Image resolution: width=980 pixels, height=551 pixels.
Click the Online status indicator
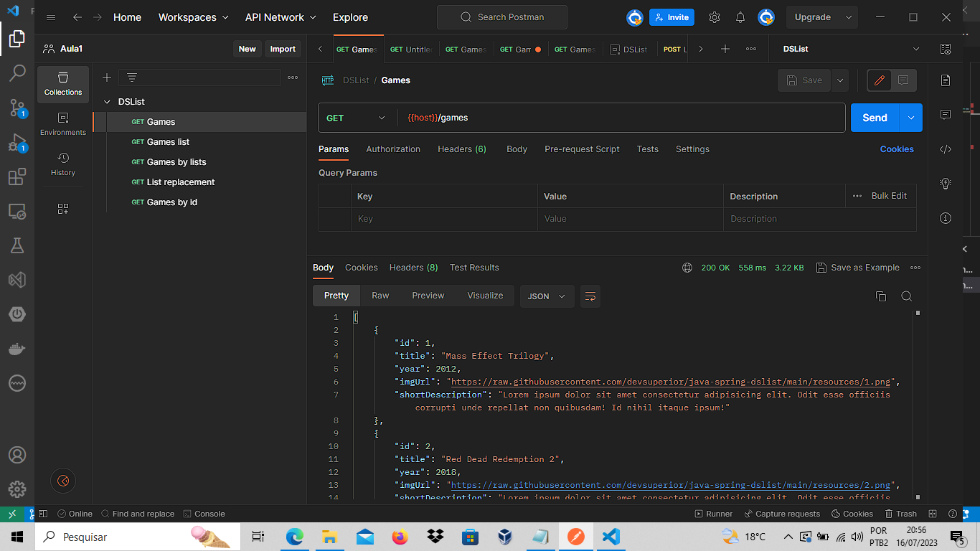(75, 514)
